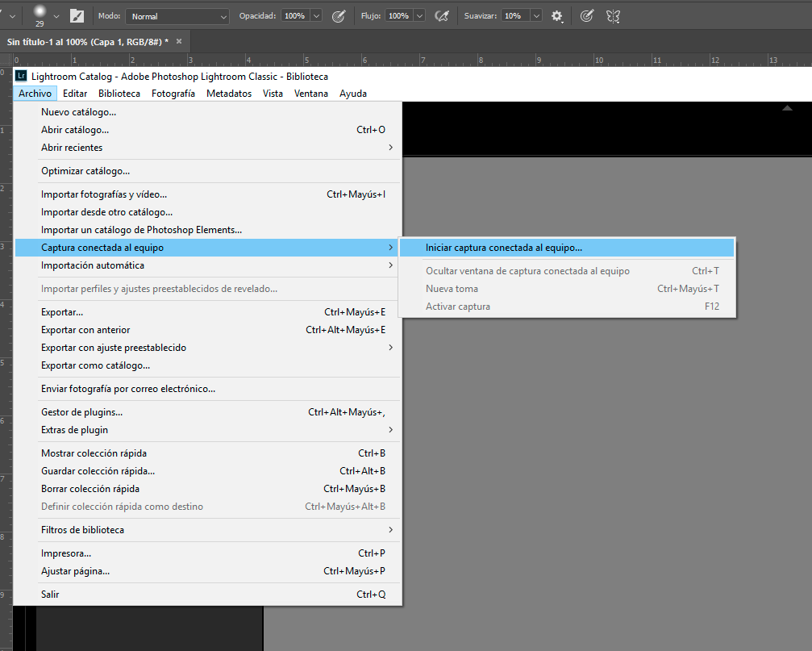Screen dimensions: 812x651
Task: Choose Nuevo catálogo... from the menu
Action: pos(208,112)
